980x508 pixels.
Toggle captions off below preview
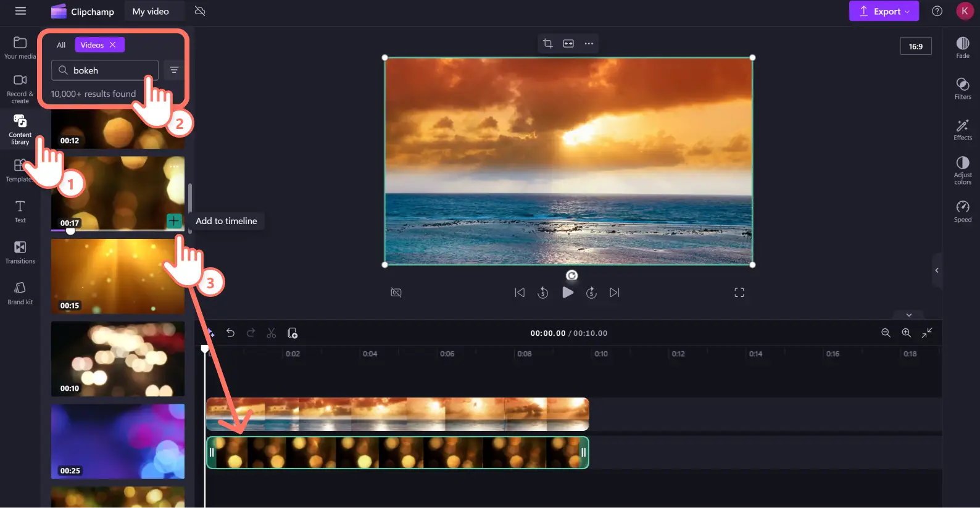[396, 293]
